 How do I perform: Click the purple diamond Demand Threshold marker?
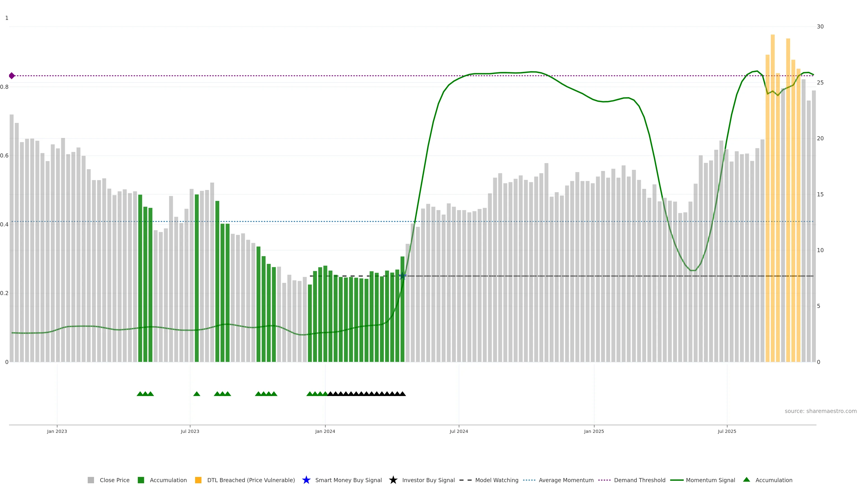point(12,76)
